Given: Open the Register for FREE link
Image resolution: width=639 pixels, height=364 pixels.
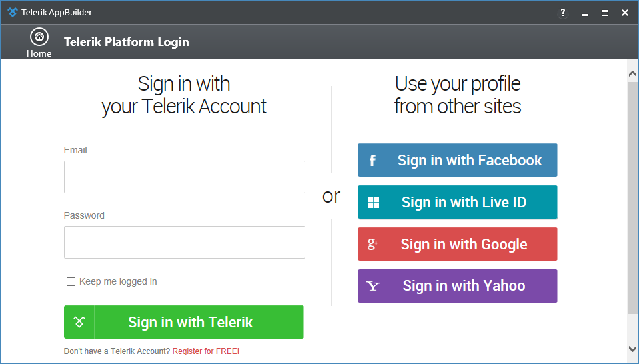Looking at the screenshot, I should tap(205, 351).
